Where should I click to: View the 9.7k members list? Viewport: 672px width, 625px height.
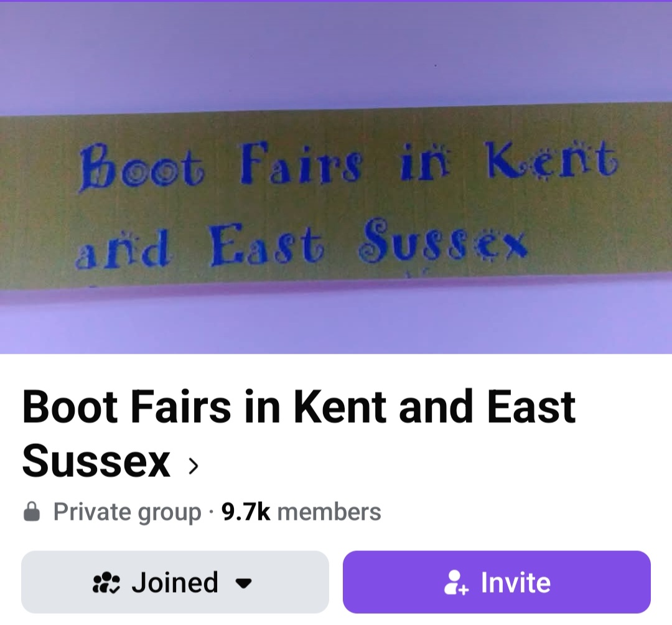click(x=301, y=512)
